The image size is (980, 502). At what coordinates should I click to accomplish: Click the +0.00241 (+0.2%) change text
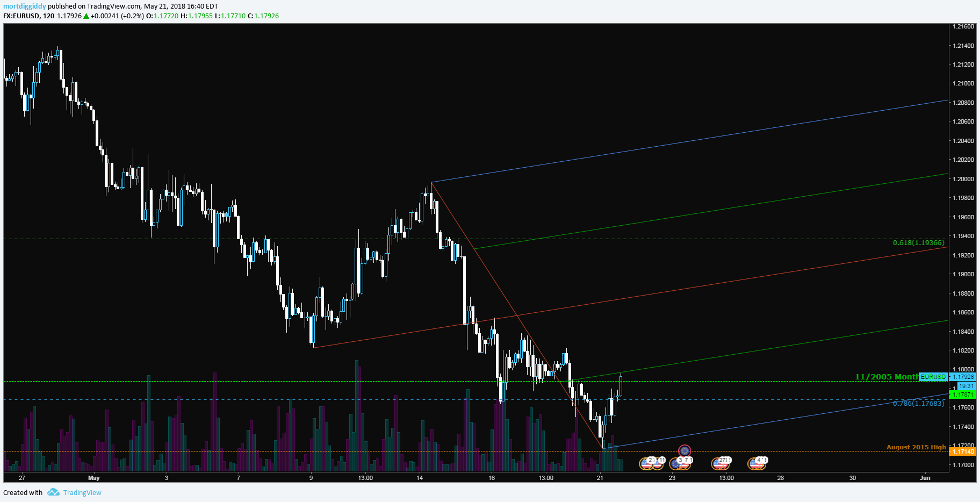[117, 16]
